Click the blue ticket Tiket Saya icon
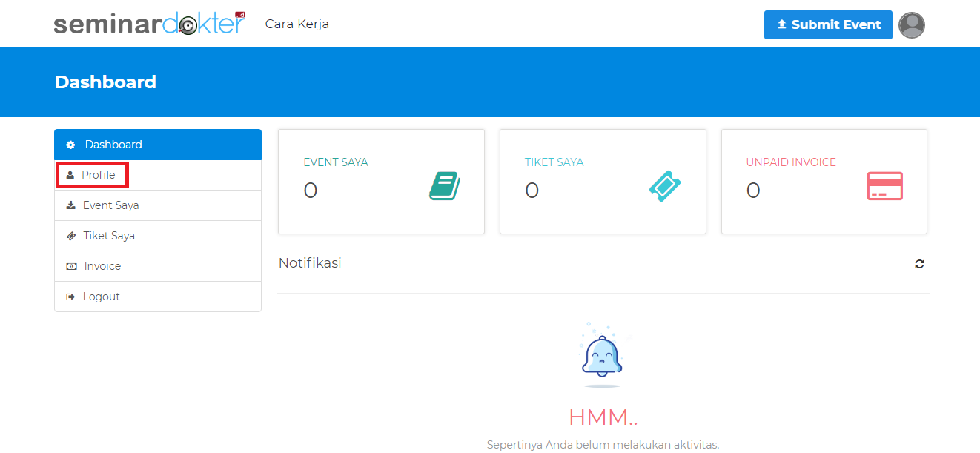Viewport: 980px width, 453px height. point(665,186)
